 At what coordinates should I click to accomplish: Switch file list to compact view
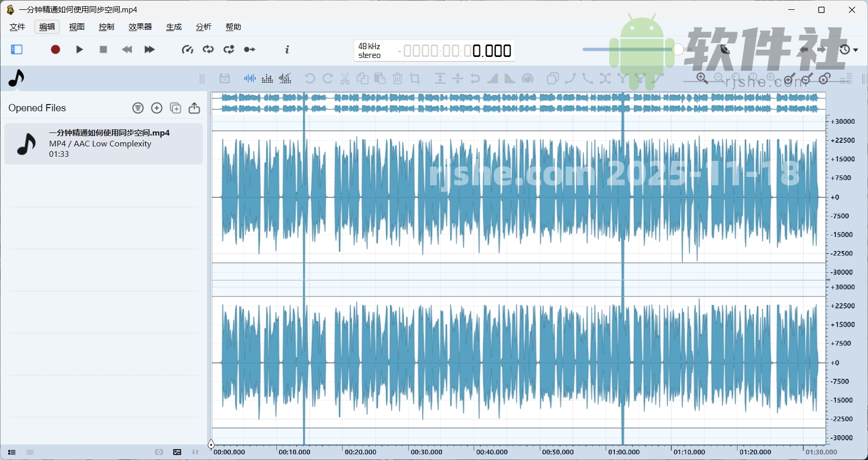pyautogui.click(x=30, y=452)
